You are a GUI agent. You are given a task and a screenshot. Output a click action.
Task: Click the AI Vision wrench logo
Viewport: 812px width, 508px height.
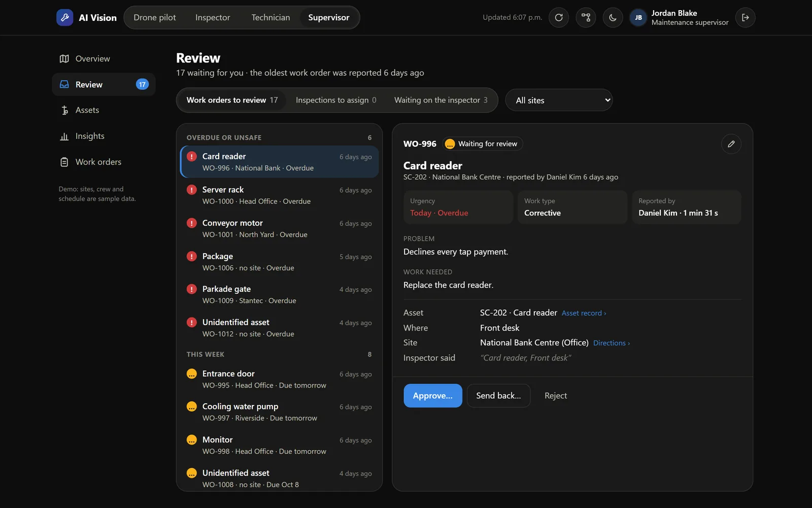64,17
